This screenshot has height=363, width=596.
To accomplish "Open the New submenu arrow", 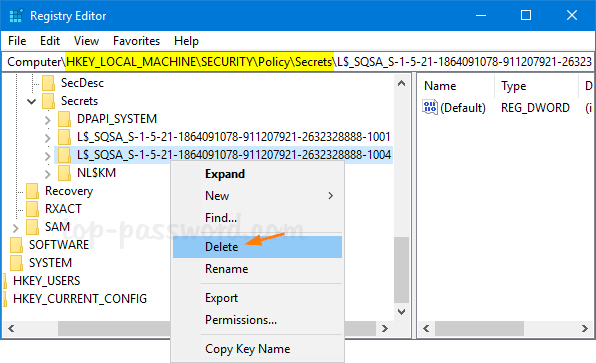I will pos(331,195).
